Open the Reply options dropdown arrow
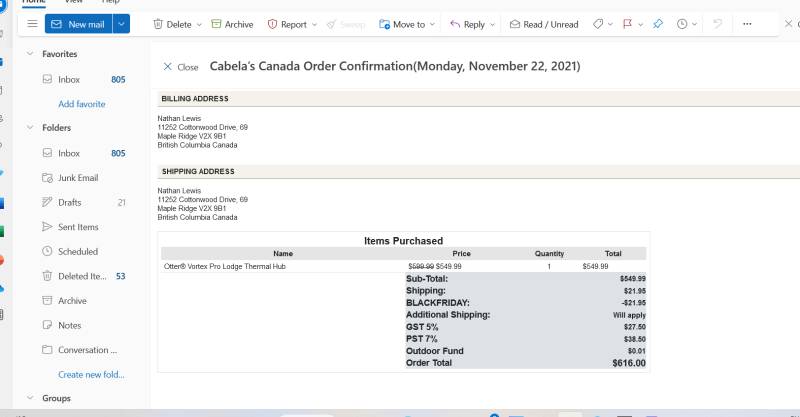800x417 pixels. coord(492,24)
